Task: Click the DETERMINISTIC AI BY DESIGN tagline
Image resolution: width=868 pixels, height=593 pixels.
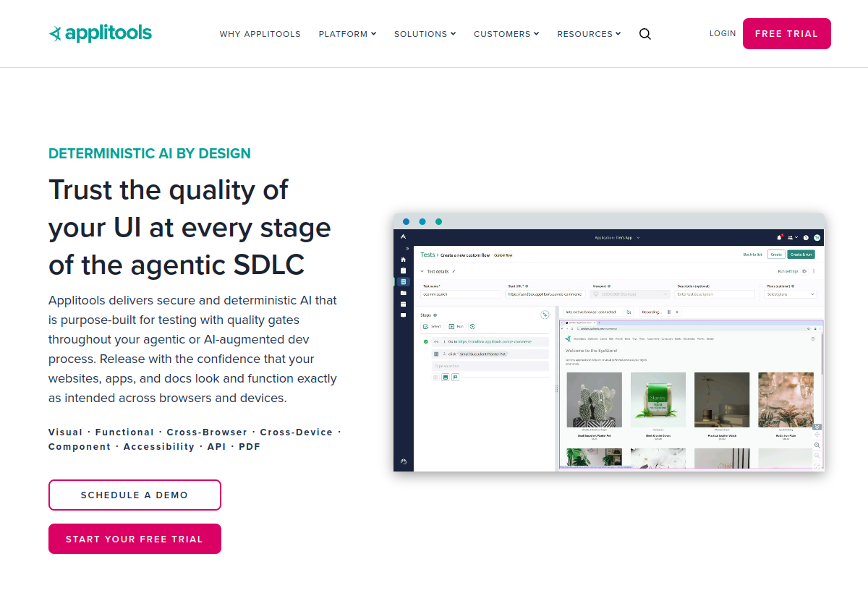Action: click(150, 153)
